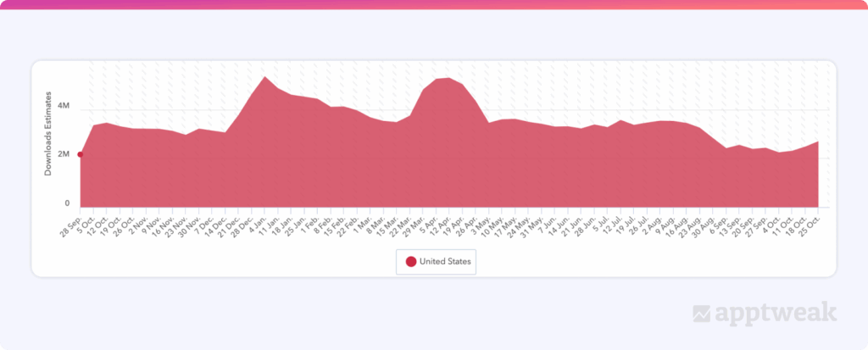Click the AppTweak logo icon
Viewport: 868px width, 350px height.
click(x=702, y=314)
